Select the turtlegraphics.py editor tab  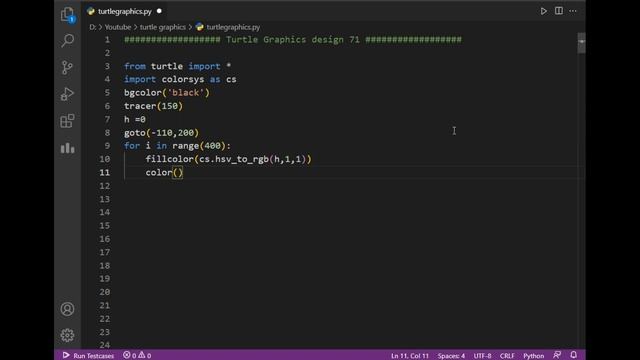[x=125, y=11]
